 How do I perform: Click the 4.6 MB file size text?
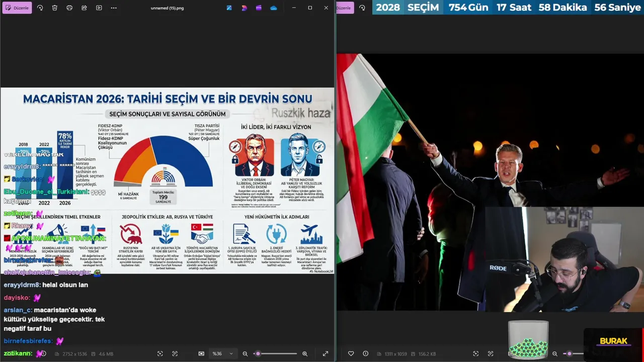pyautogui.click(x=106, y=354)
